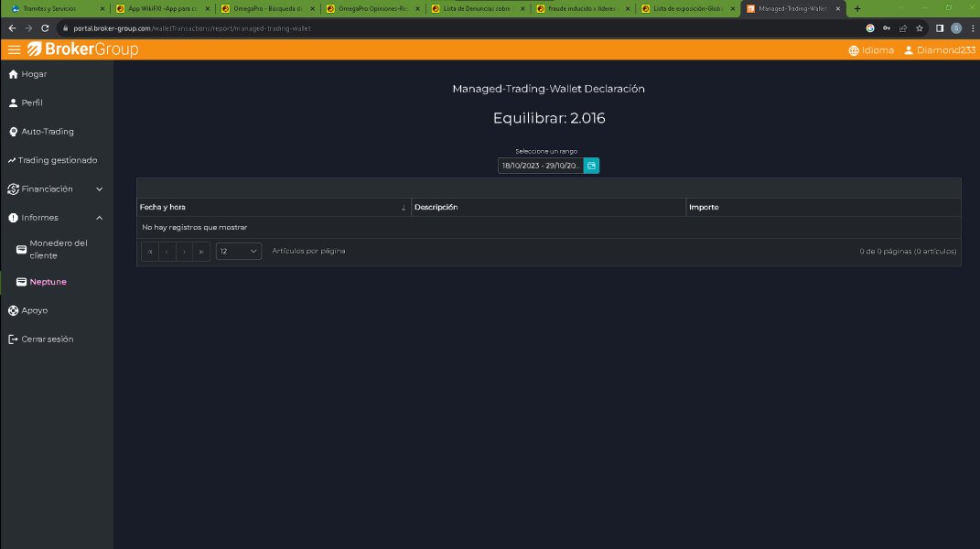980x549 pixels.
Task: Click the Hogar house icon
Action: pyautogui.click(x=13, y=74)
